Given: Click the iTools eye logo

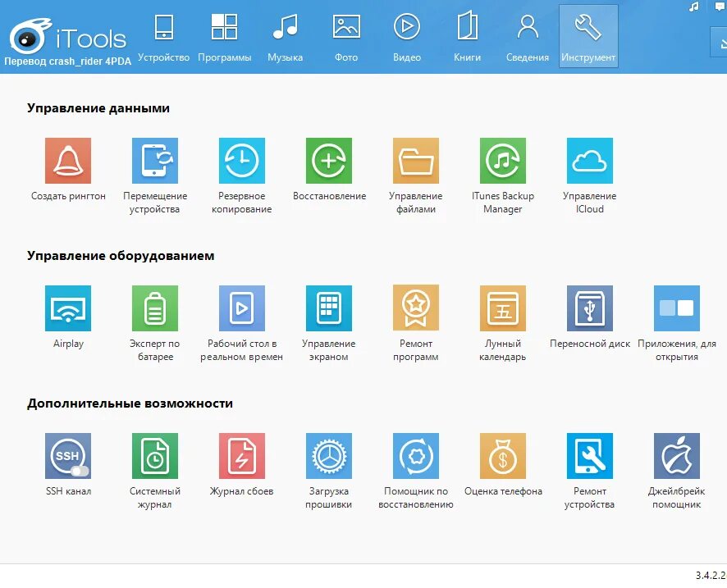Looking at the screenshot, I should pos(30,36).
